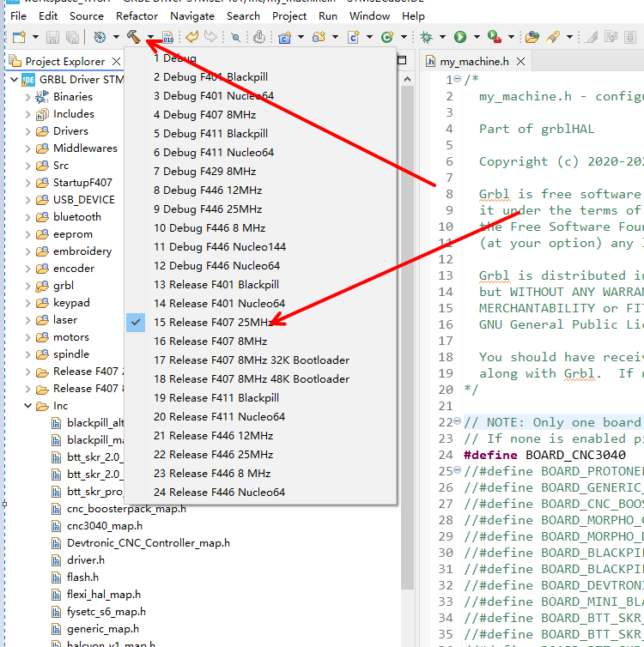The image size is (644, 647).
Task: Click the Debug bug icon
Action: coord(427,37)
